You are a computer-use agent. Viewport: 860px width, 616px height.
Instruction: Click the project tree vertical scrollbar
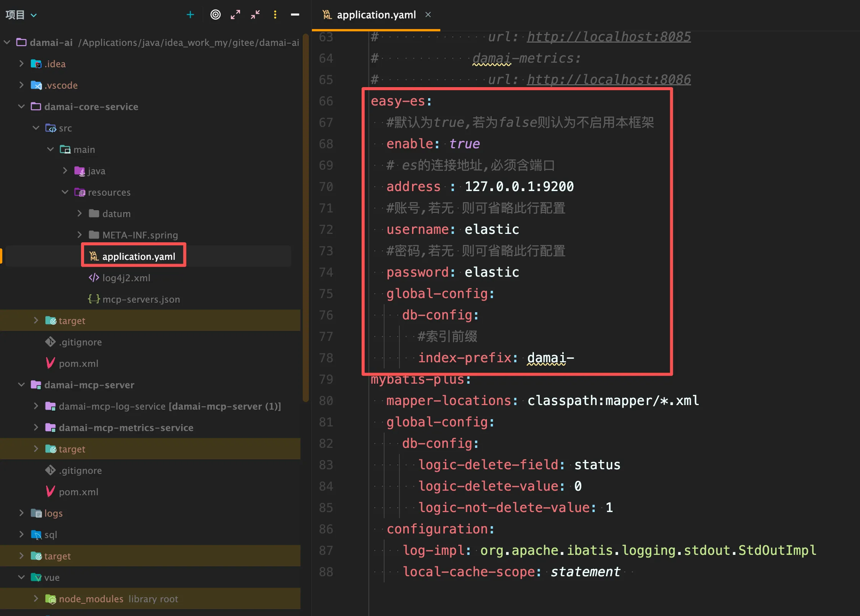[x=305, y=218]
